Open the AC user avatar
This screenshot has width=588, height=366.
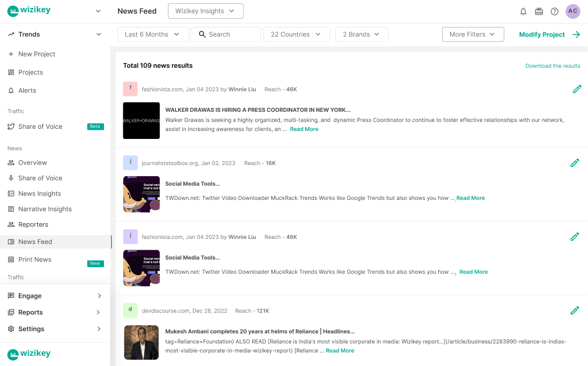pos(573,11)
